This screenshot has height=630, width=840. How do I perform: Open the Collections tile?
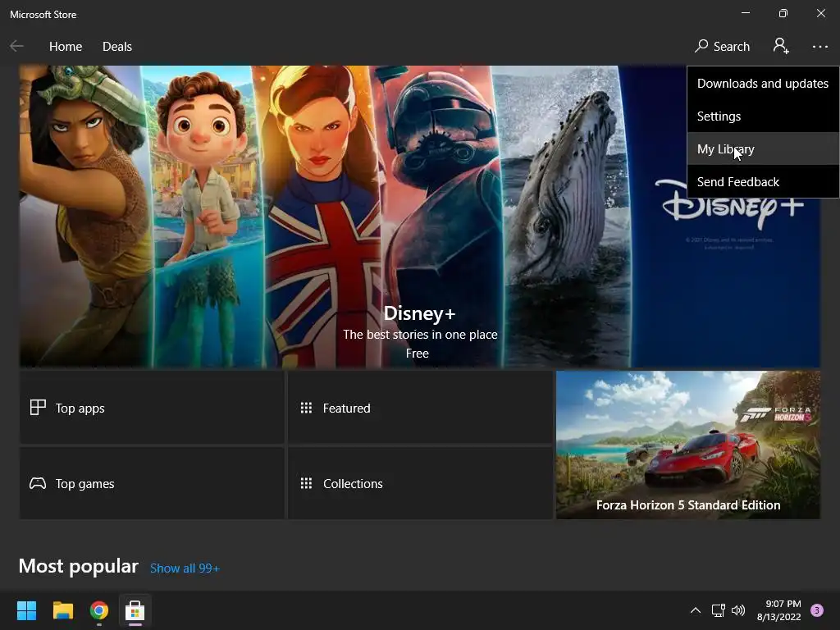pos(420,483)
